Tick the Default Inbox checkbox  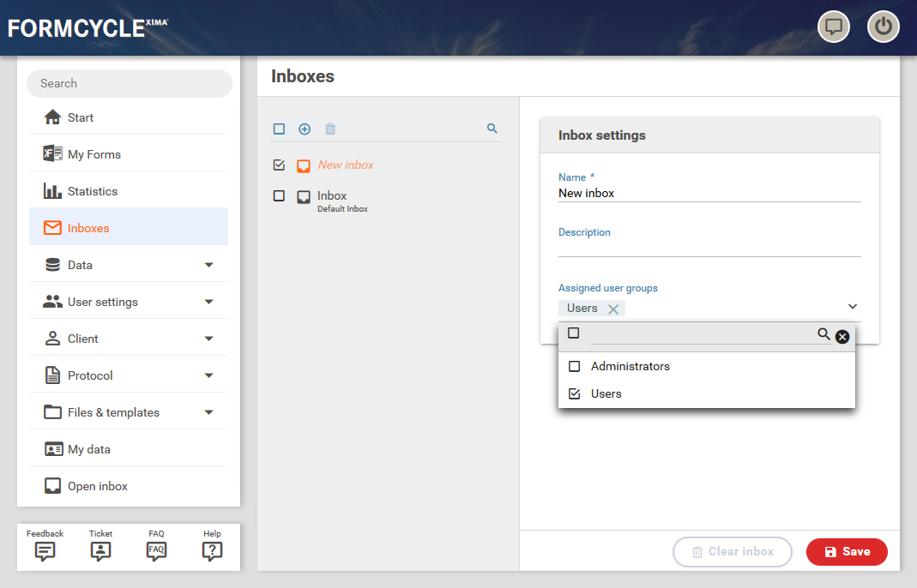[x=279, y=196]
